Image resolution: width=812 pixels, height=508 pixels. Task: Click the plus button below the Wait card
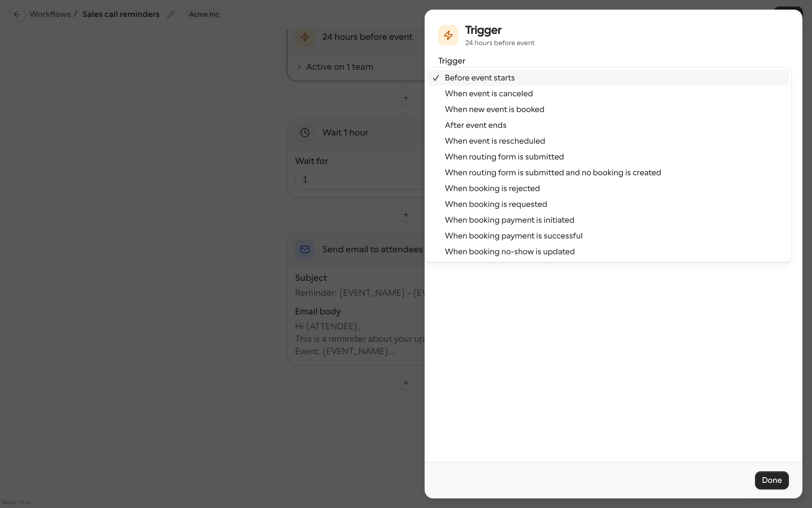406,215
